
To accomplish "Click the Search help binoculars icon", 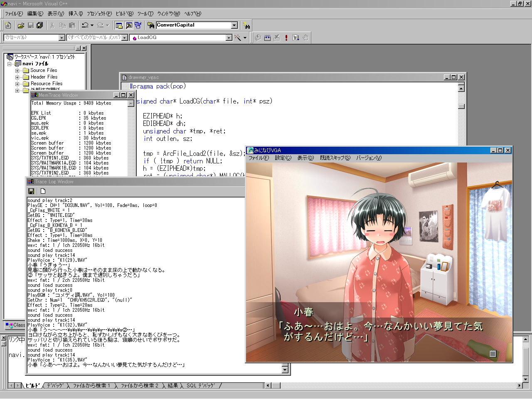I will click(x=247, y=26).
